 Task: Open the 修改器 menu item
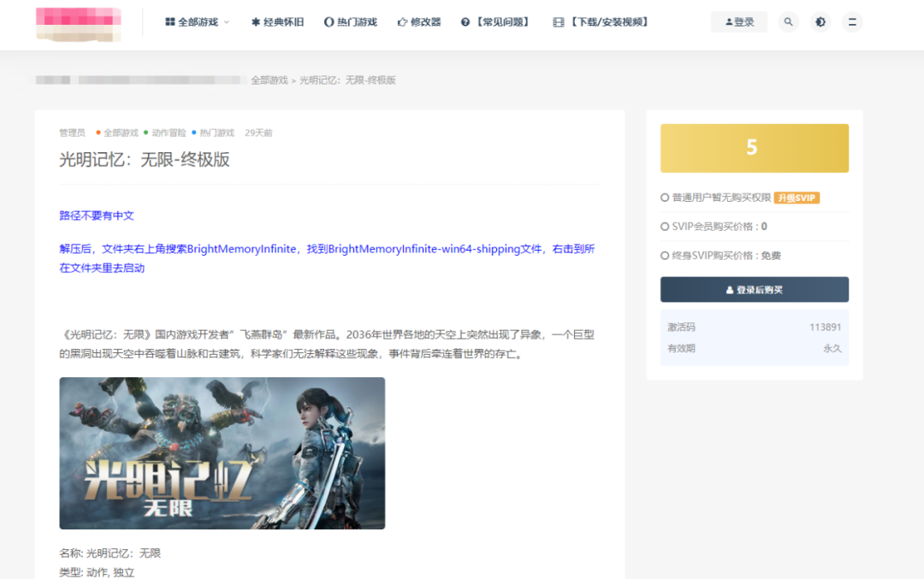[x=419, y=22]
